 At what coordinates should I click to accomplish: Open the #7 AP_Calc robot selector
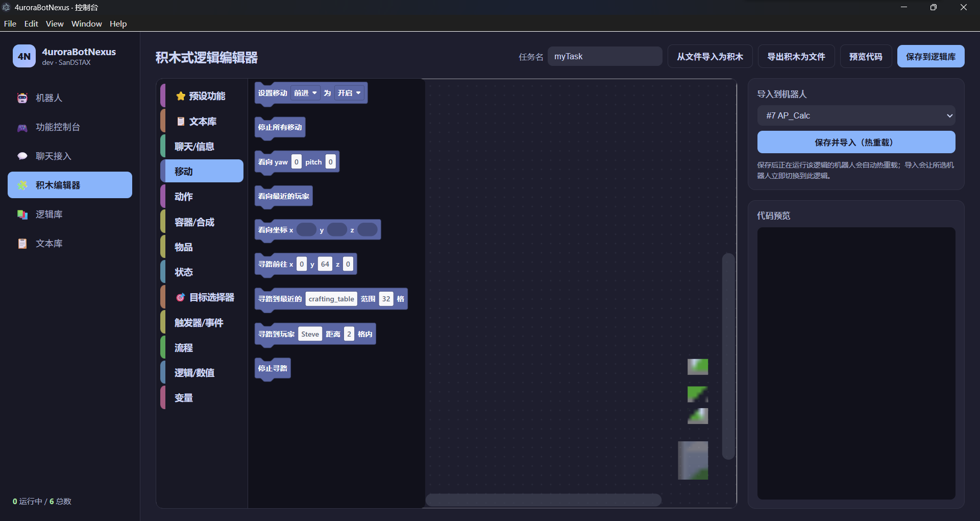856,115
